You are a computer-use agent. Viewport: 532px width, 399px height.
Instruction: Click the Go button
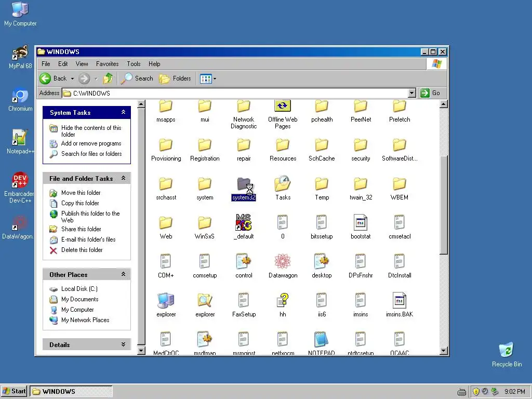[x=431, y=93]
